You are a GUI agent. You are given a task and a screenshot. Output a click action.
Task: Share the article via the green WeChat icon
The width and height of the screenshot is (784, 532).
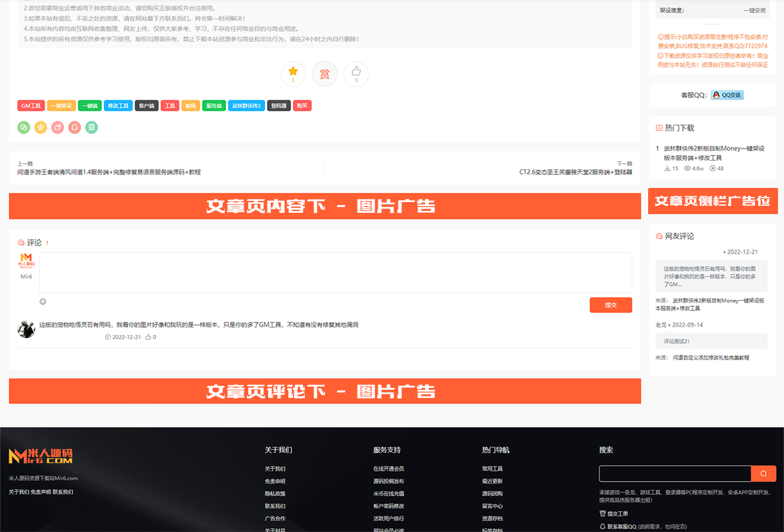[23, 128]
